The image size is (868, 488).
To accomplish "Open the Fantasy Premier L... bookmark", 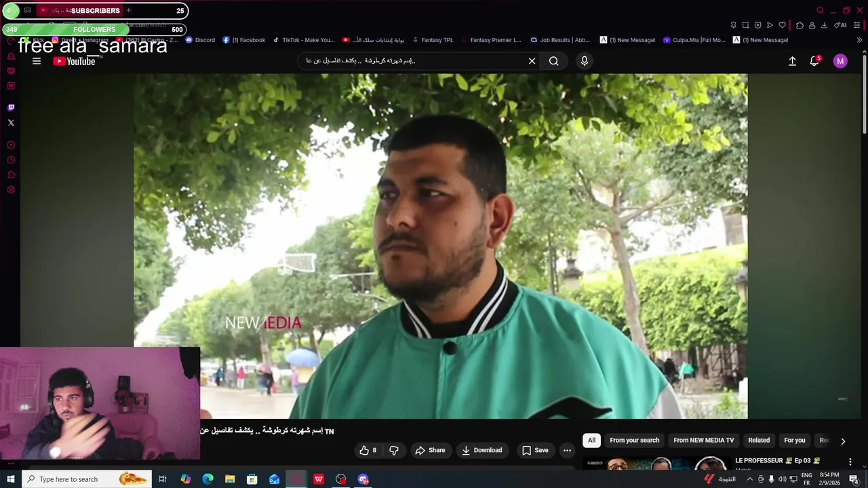I will click(x=491, y=40).
